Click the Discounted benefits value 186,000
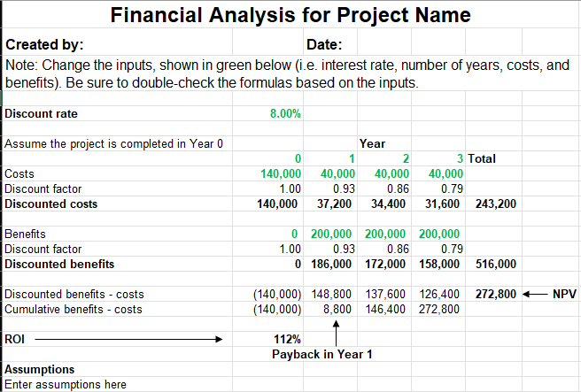581x392 pixels. [x=331, y=265]
